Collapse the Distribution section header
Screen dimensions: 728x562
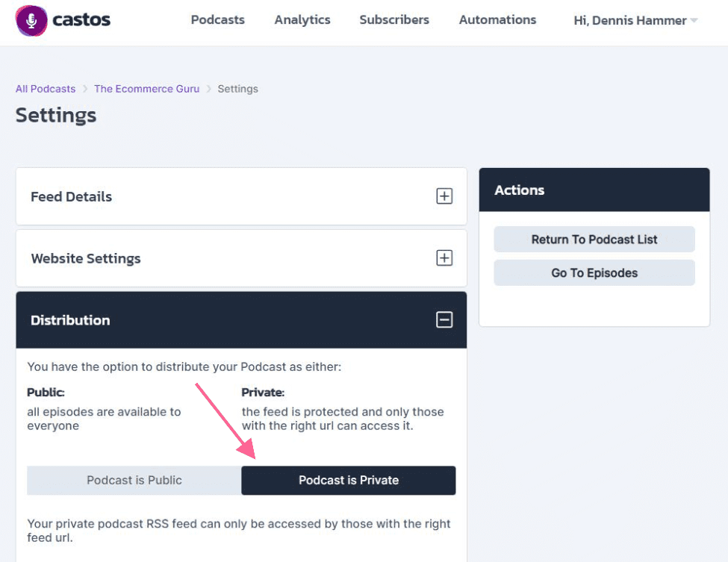coord(241,319)
